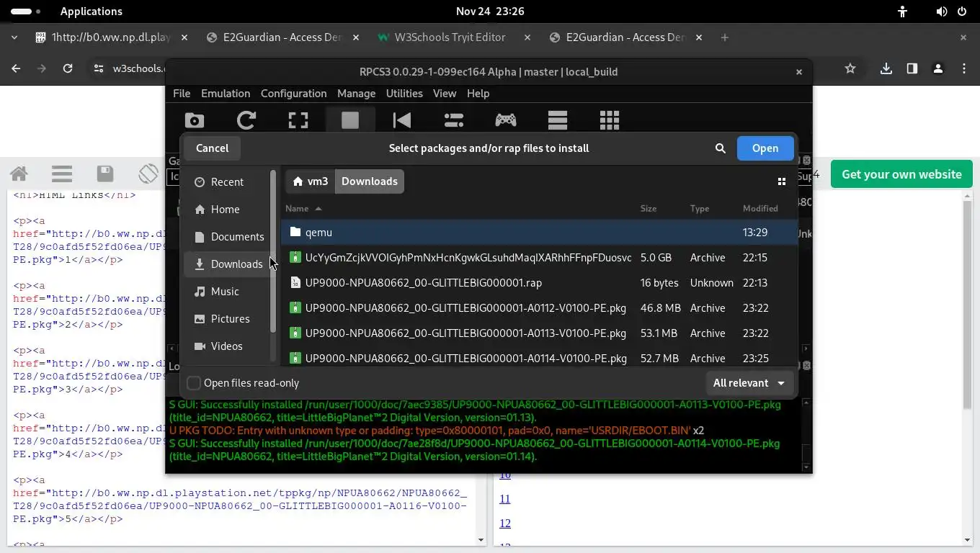
Task: Open Applications menu in top bar
Action: (92, 12)
